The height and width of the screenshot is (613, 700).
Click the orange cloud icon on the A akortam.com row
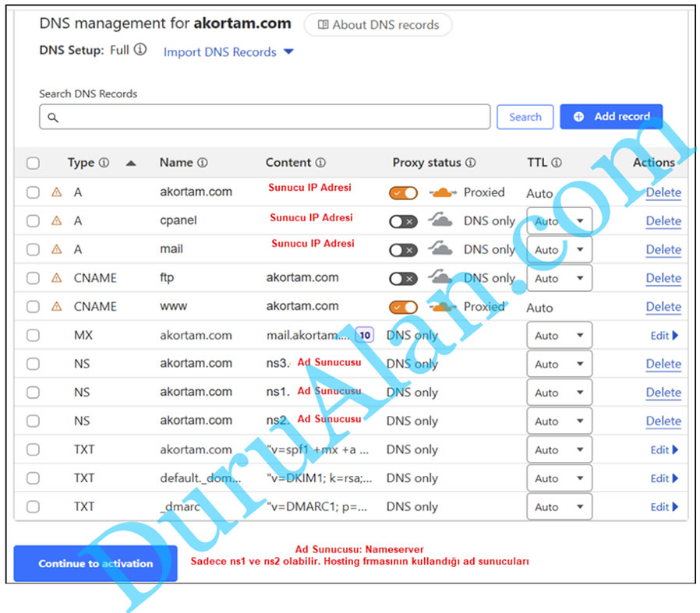pos(443,192)
